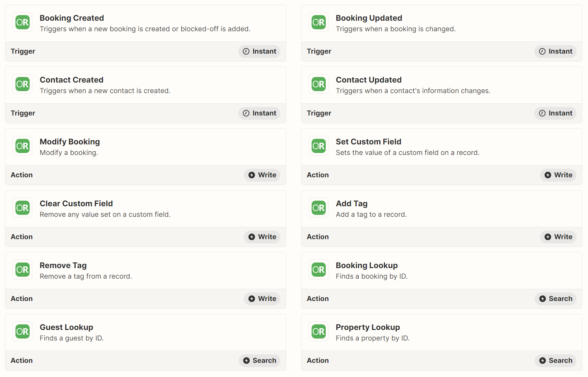Open the Contact Created trigger title

71,80
